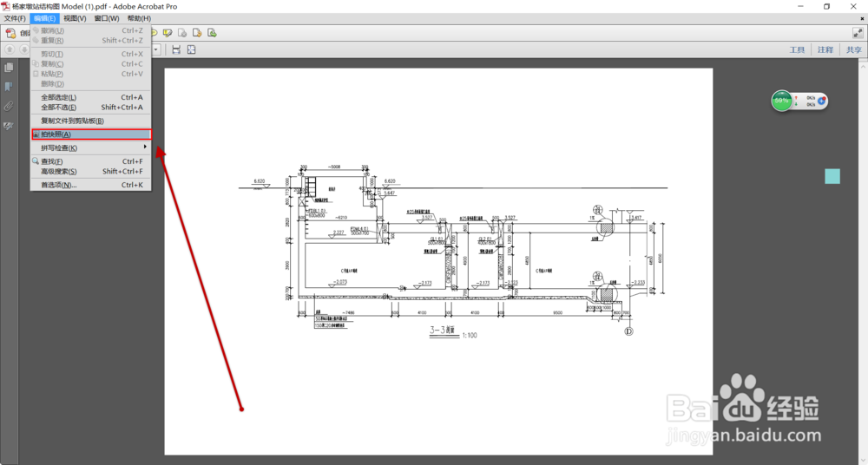This screenshot has width=868, height=465.
Task: Open the page thumbnails side panel
Action: (x=9, y=68)
